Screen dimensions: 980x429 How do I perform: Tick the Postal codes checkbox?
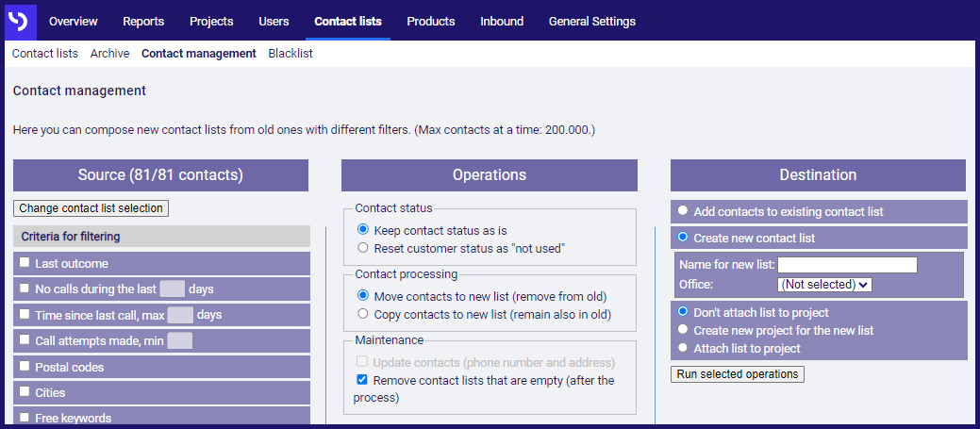(x=25, y=366)
